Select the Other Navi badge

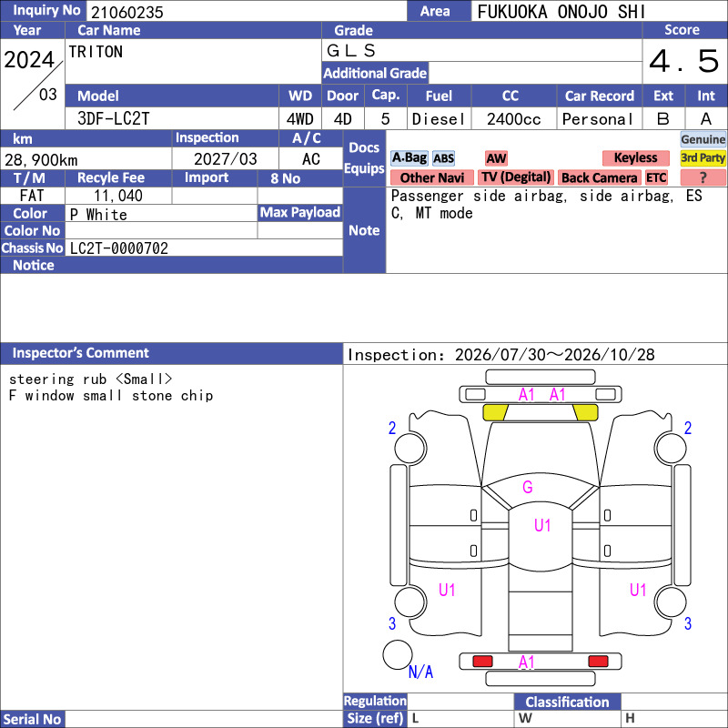(431, 177)
